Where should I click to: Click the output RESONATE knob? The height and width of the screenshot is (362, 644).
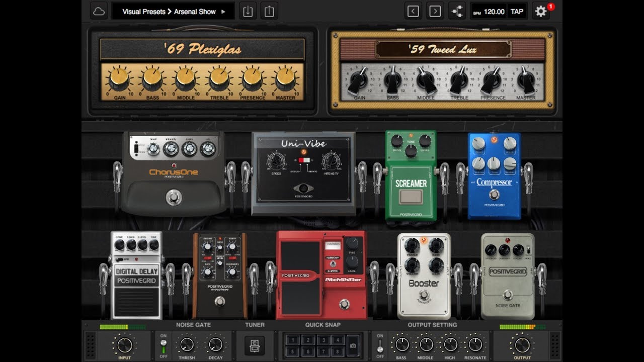(475, 344)
